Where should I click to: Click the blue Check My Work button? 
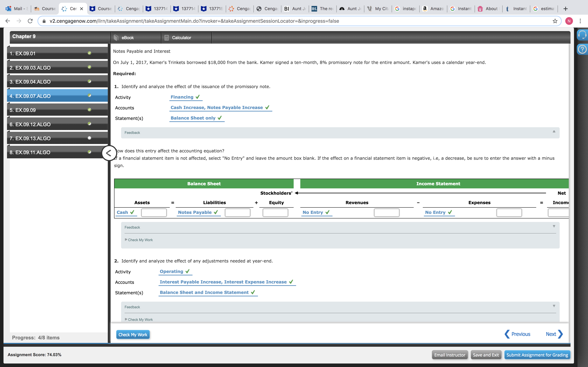[x=133, y=334]
